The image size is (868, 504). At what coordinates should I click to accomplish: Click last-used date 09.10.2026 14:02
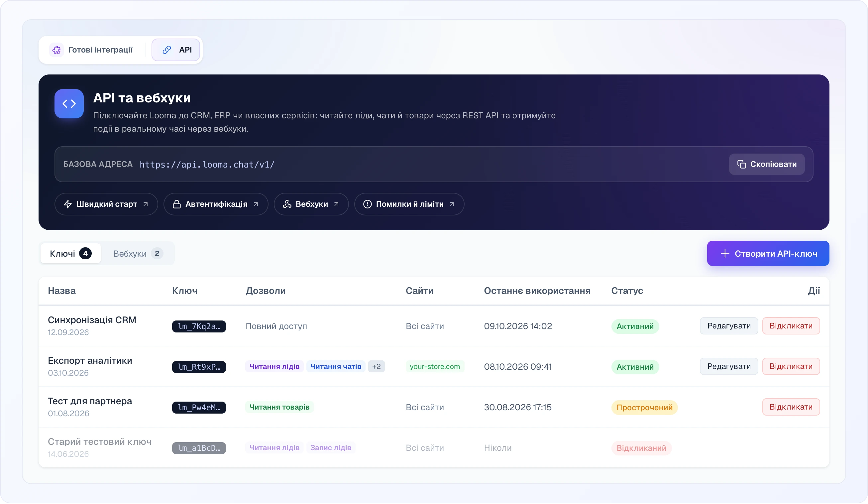coord(518,326)
